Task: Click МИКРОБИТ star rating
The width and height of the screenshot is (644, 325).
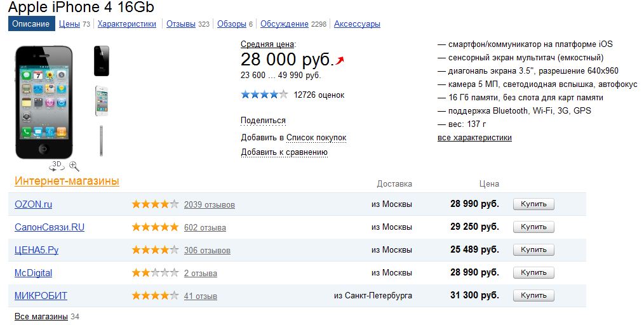Action: (155, 295)
